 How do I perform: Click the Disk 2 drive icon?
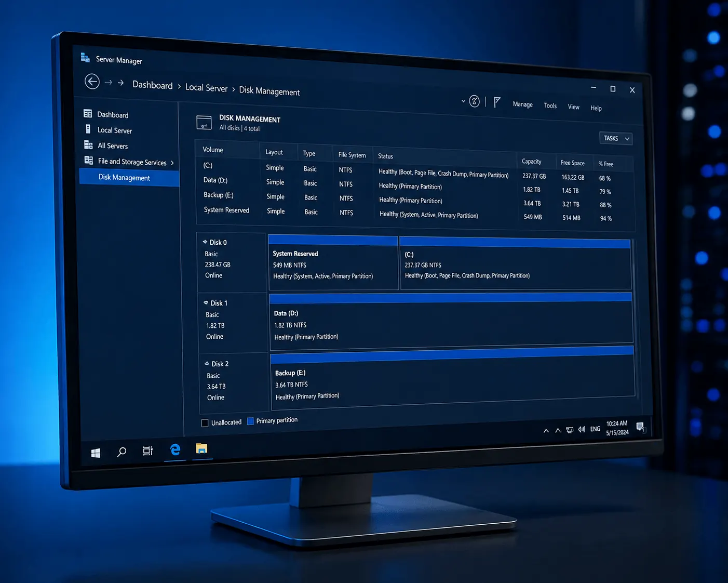[207, 363]
